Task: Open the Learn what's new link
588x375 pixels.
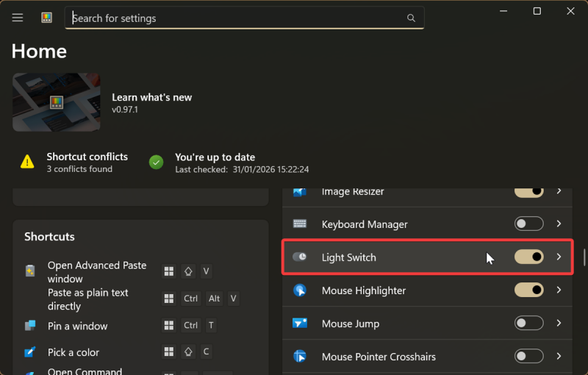Action: click(151, 98)
